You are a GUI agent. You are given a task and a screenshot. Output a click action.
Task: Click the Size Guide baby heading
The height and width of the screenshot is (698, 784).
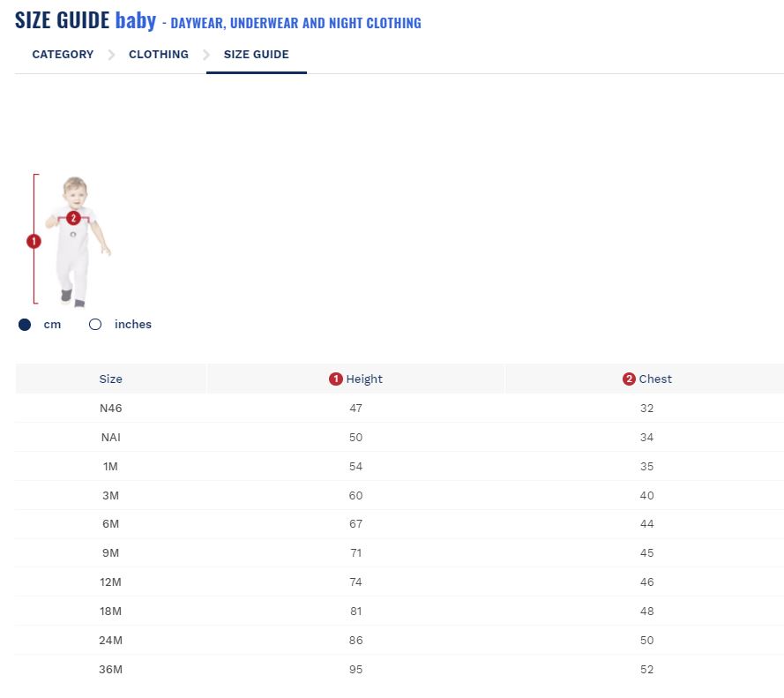86,20
